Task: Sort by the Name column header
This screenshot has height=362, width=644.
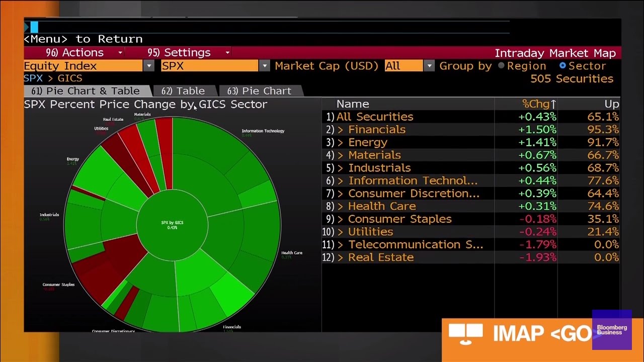Action: 353,104
